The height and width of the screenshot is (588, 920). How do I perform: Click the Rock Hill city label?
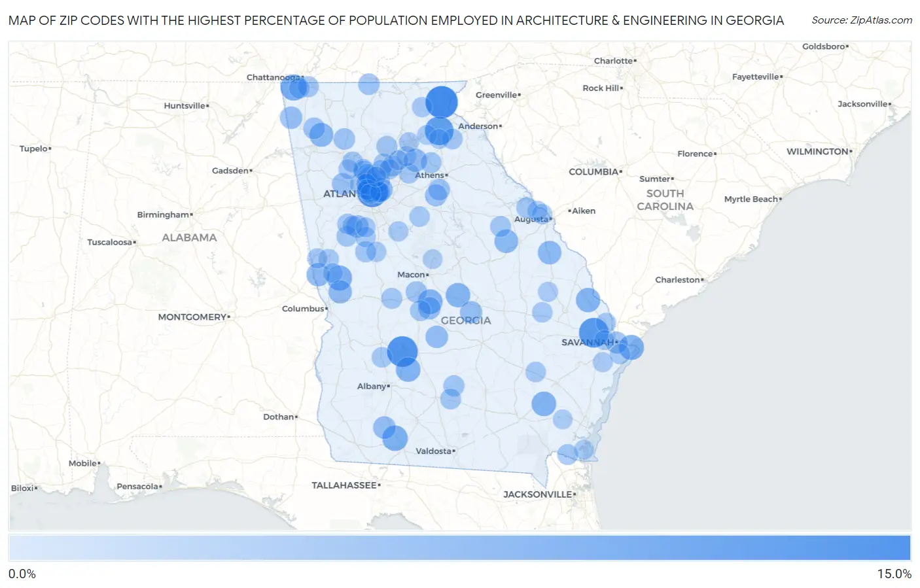click(601, 88)
